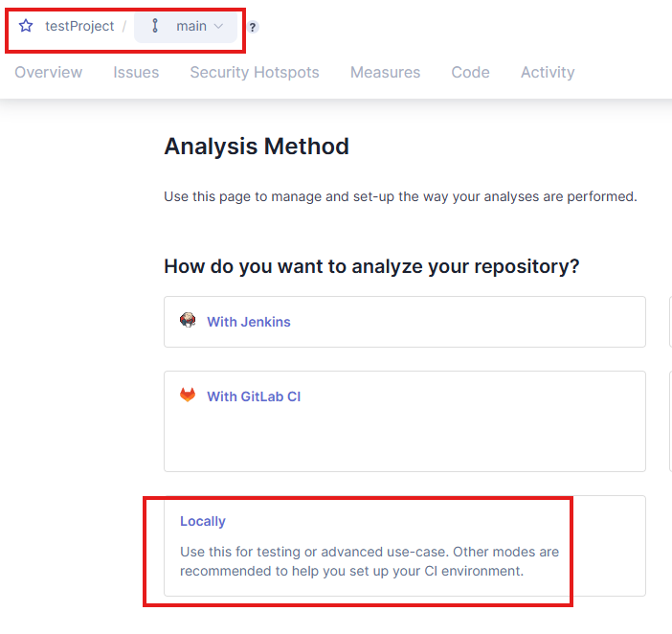
Task: Click the branch icon beside main
Action: click(155, 26)
